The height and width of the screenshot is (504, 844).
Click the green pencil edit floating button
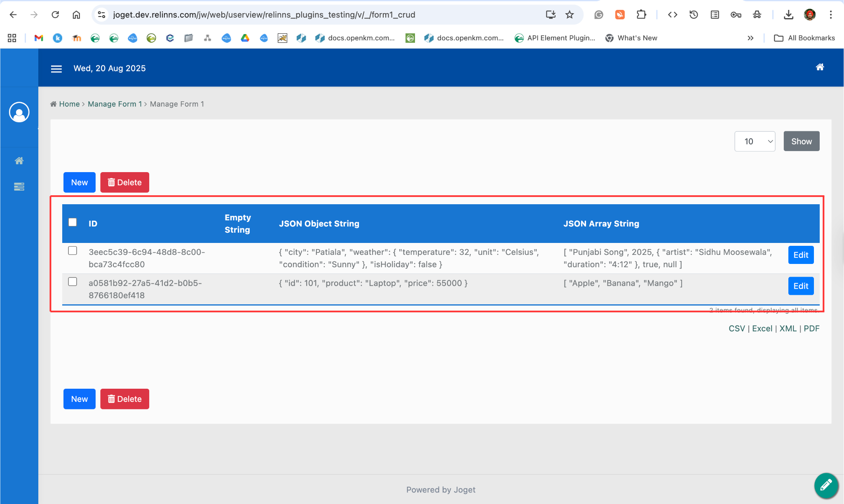tap(826, 485)
